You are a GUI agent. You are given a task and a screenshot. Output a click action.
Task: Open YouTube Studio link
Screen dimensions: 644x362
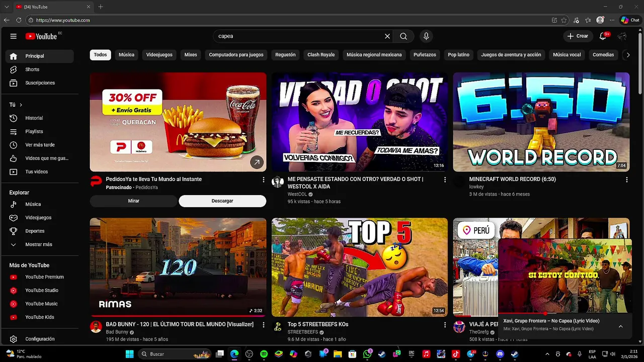pos(40,291)
